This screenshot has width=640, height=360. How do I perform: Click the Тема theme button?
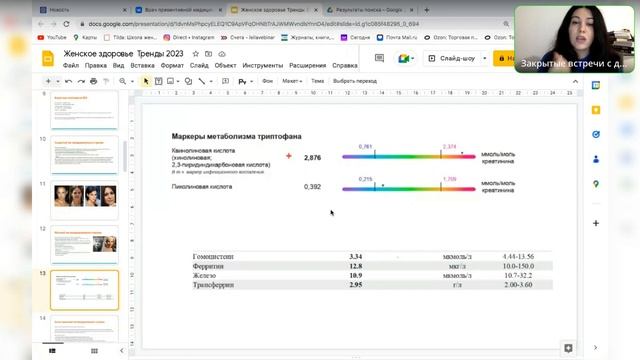(318, 81)
